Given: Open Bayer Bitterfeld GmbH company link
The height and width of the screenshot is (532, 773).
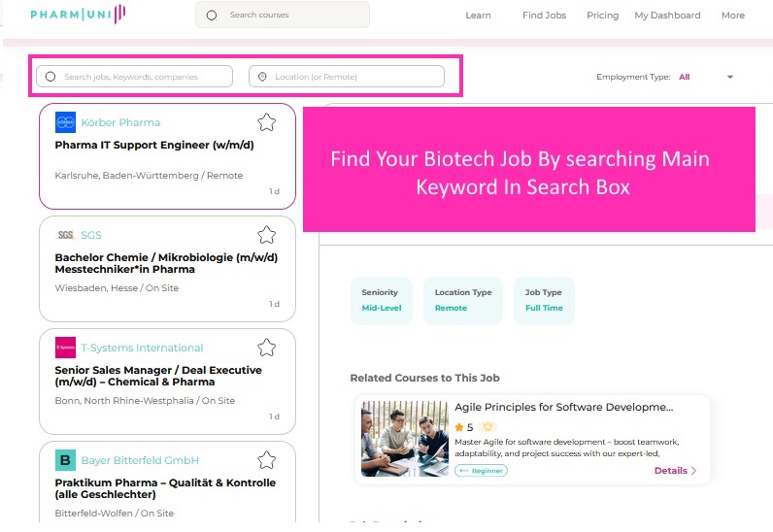Looking at the screenshot, I should [x=140, y=460].
